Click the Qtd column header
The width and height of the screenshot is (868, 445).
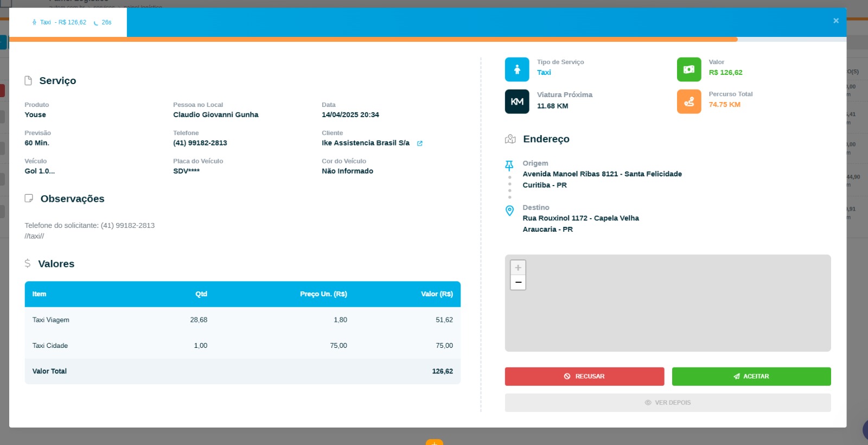(x=201, y=294)
